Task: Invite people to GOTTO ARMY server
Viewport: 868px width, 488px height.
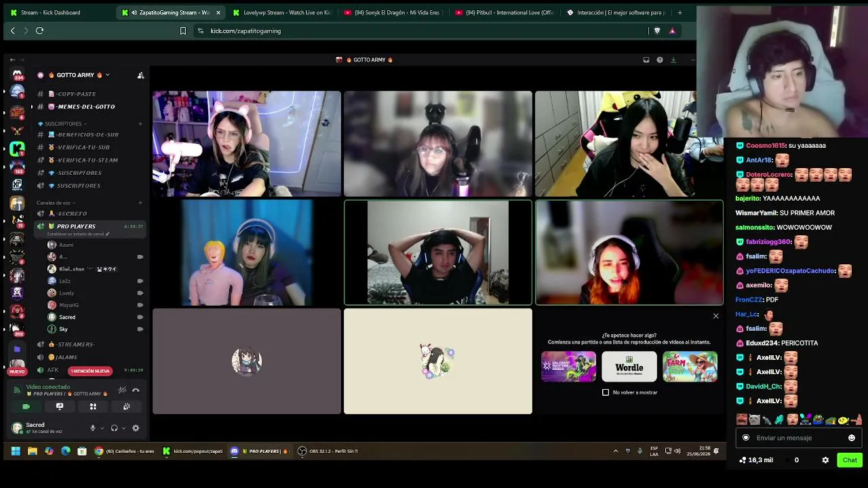Action: coord(140,75)
